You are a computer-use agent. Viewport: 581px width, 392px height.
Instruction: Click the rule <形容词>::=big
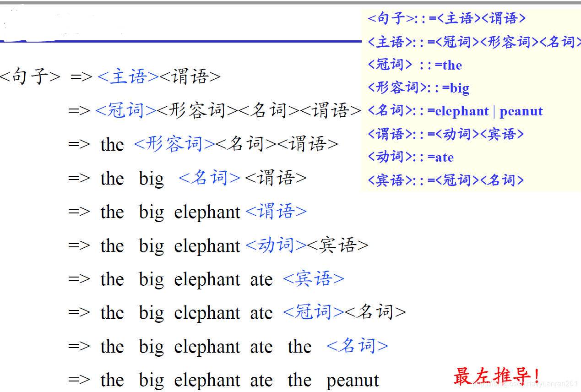(418, 87)
